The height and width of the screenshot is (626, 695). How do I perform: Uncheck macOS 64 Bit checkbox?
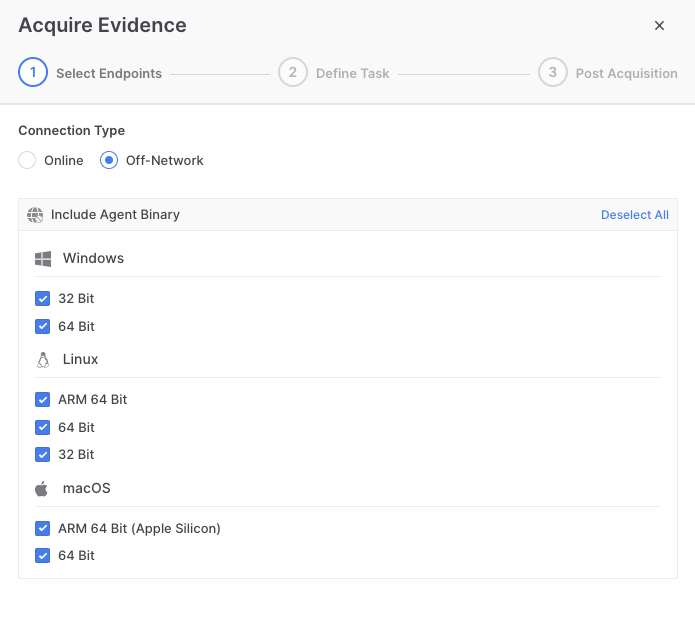43,556
